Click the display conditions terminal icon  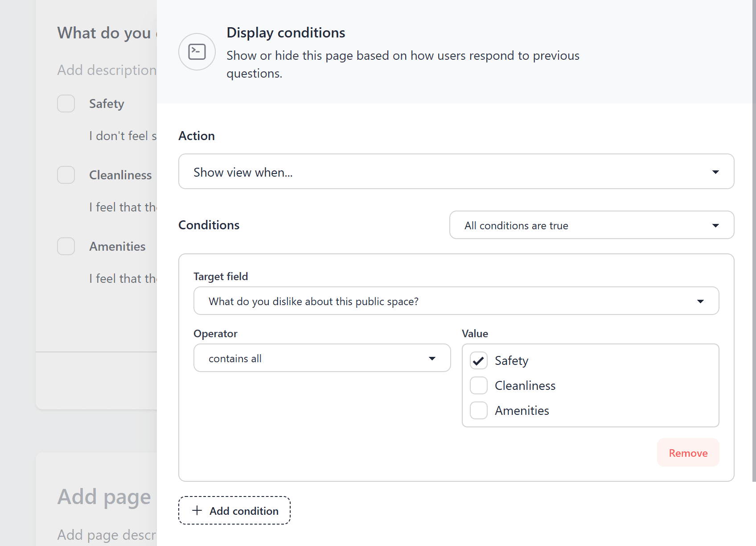(197, 52)
